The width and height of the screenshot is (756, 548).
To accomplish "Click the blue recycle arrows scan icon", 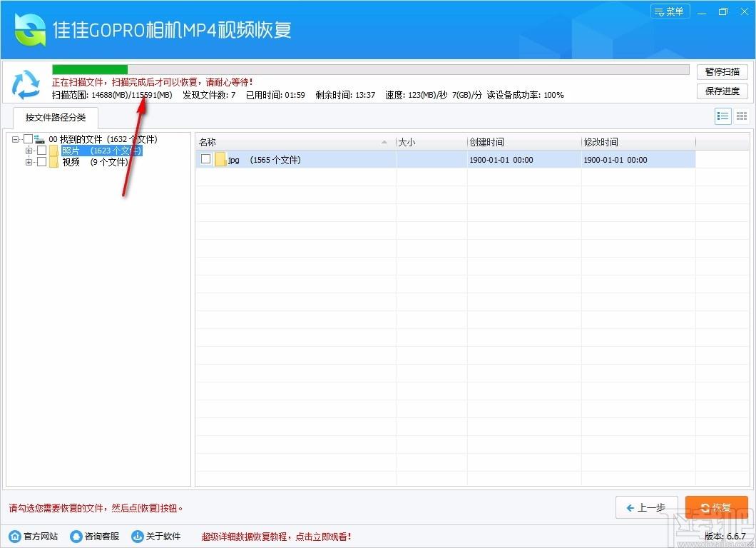I will click(x=26, y=85).
